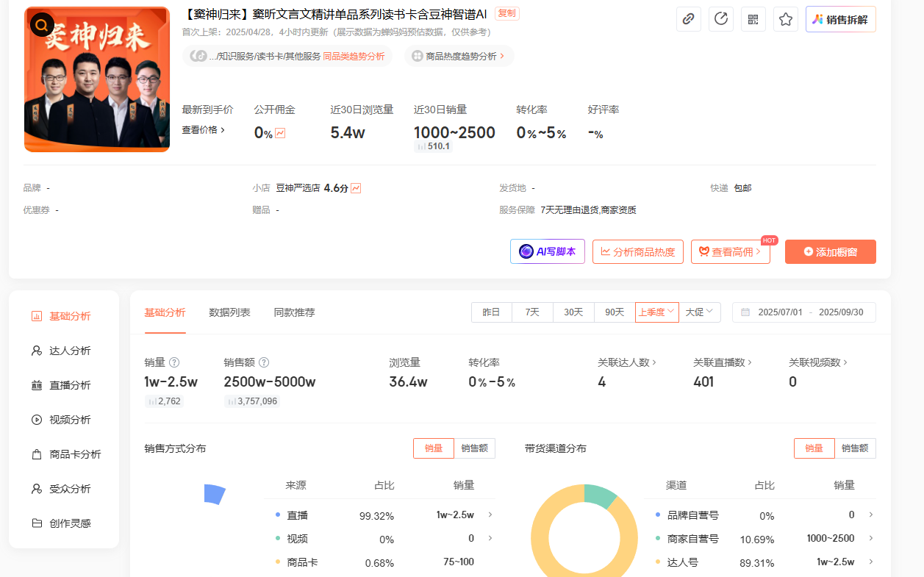The height and width of the screenshot is (577, 924).
Task: Click the copy link icon
Action: click(689, 20)
